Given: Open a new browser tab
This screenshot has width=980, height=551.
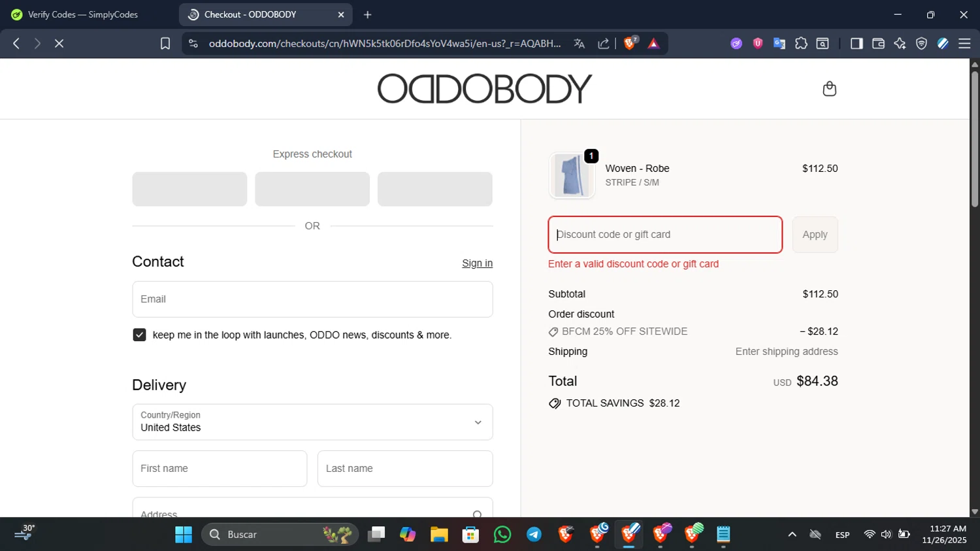Looking at the screenshot, I should click(368, 14).
